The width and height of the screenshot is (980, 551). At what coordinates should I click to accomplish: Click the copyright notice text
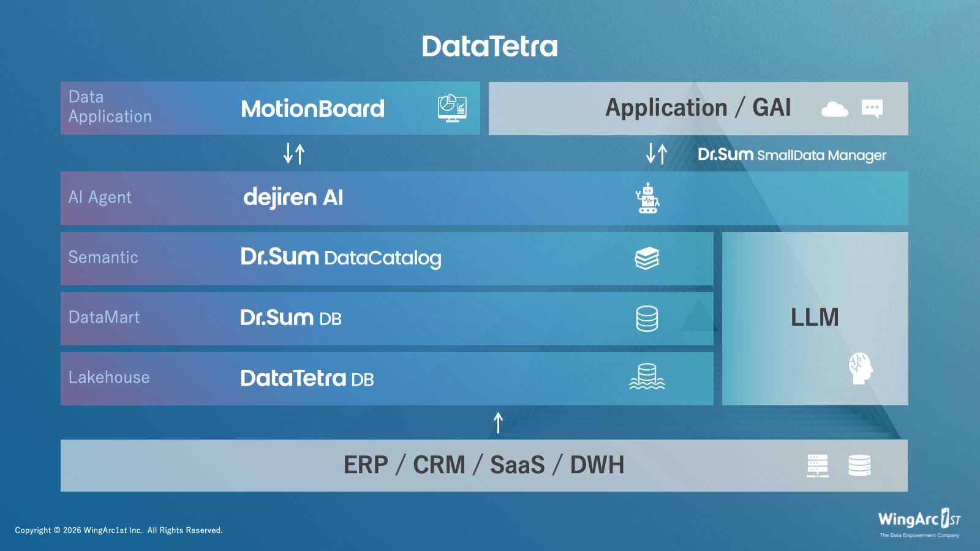point(119,530)
